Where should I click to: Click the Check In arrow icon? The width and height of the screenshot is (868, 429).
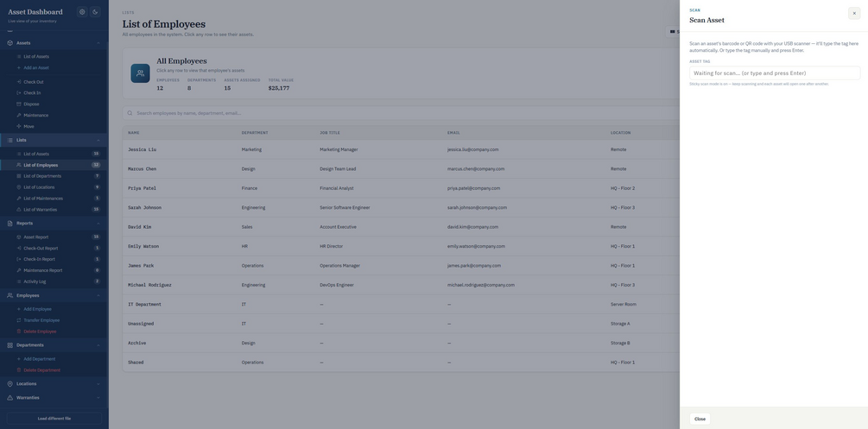(19, 93)
